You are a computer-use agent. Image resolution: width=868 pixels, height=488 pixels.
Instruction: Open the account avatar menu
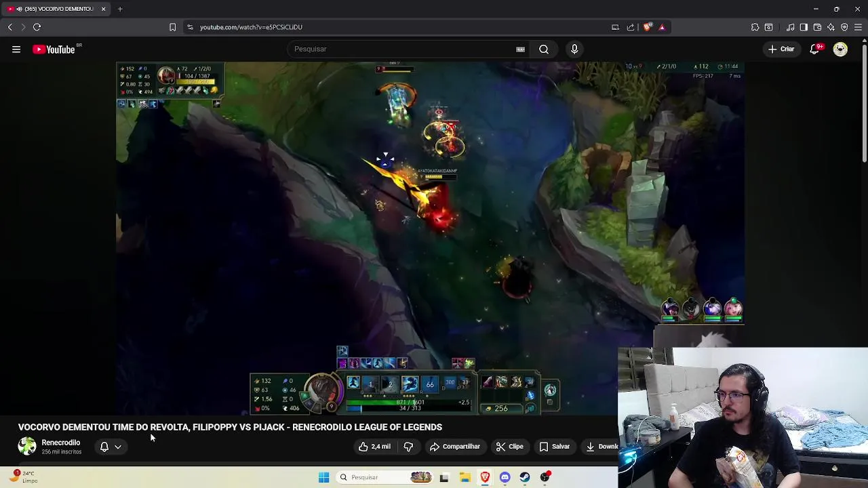[840, 49]
